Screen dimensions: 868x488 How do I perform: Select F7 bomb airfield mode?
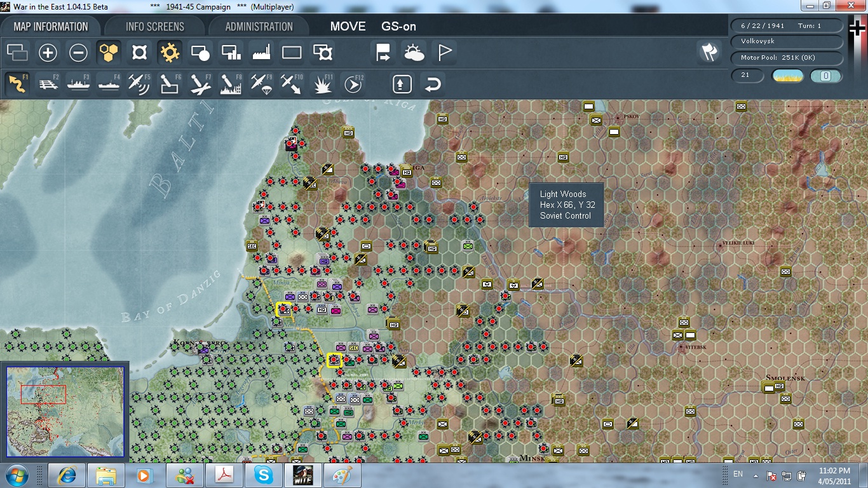pyautogui.click(x=200, y=84)
